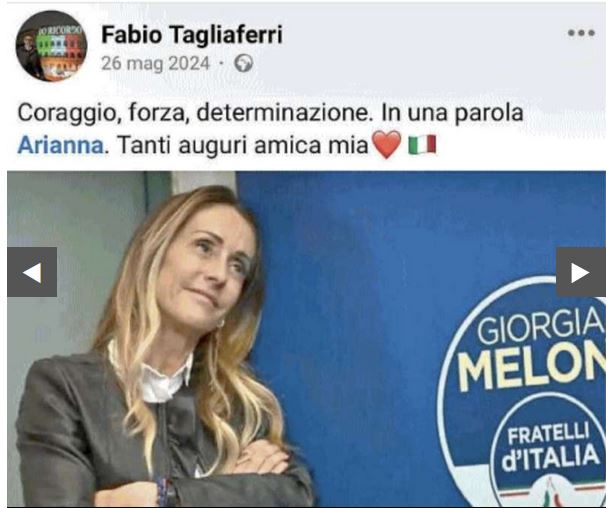The image size is (606, 508).
Task: Click the red heart emoji
Action: click(386, 145)
